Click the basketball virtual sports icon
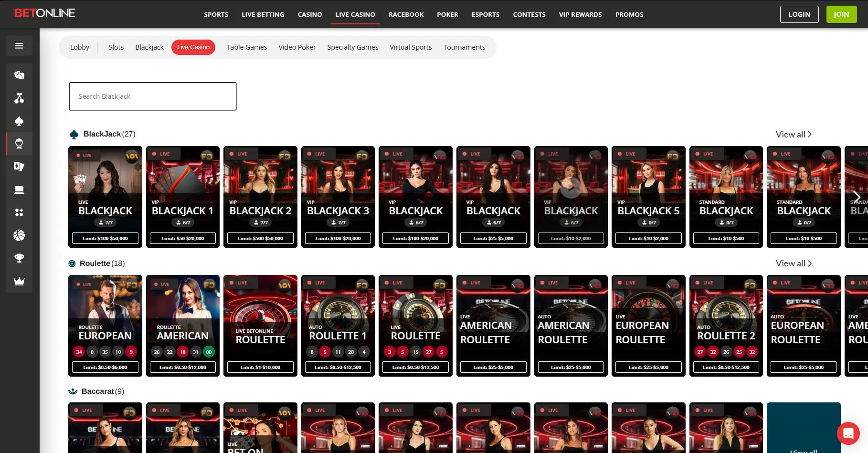The image size is (868, 453). [x=19, y=235]
